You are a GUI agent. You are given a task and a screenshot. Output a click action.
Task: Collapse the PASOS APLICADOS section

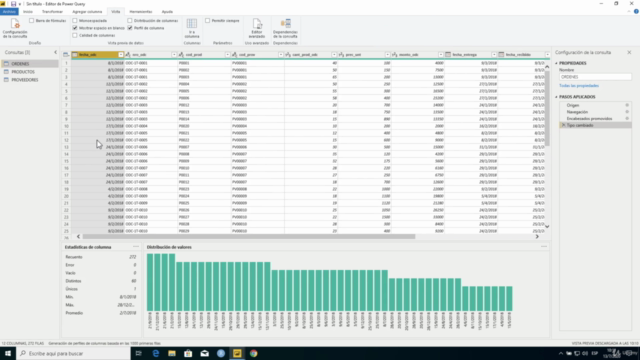[x=556, y=97]
